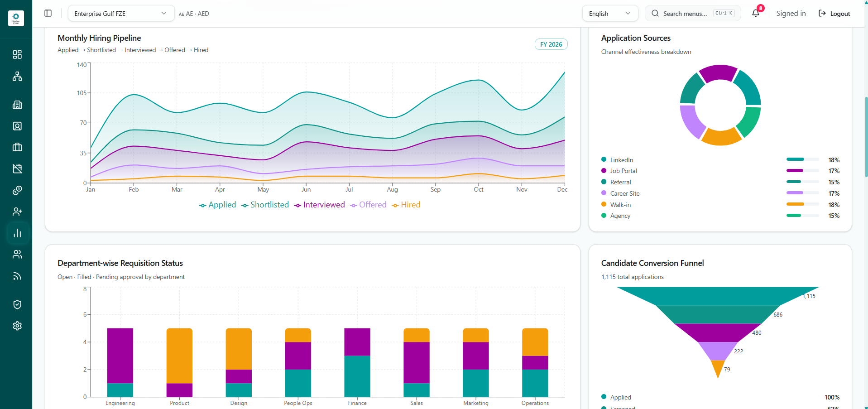Click the Referral source label

click(620, 182)
